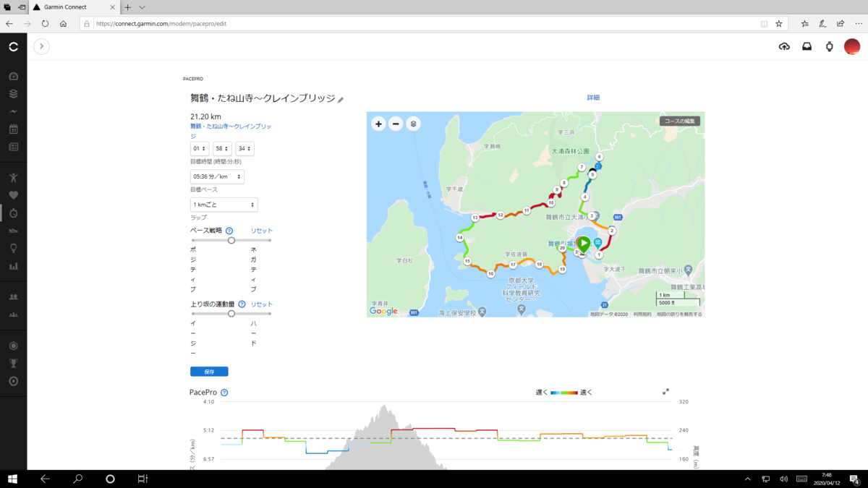Zoom out the map with minus button

click(396, 124)
